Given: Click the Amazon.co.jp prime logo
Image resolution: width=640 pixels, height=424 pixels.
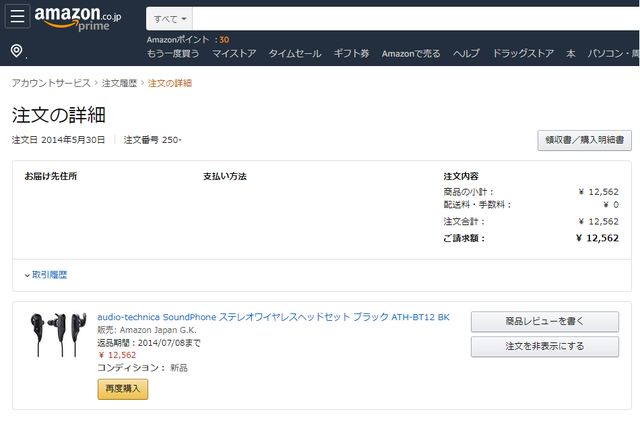Looking at the screenshot, I should [x=78, y=18].
